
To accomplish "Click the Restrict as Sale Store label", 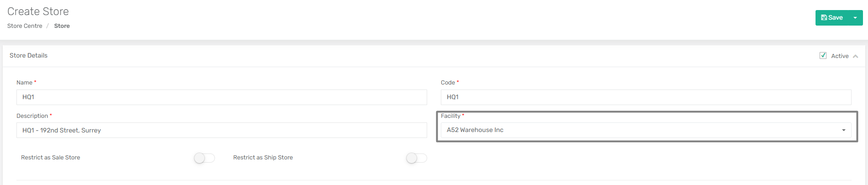I will (51, 158).
